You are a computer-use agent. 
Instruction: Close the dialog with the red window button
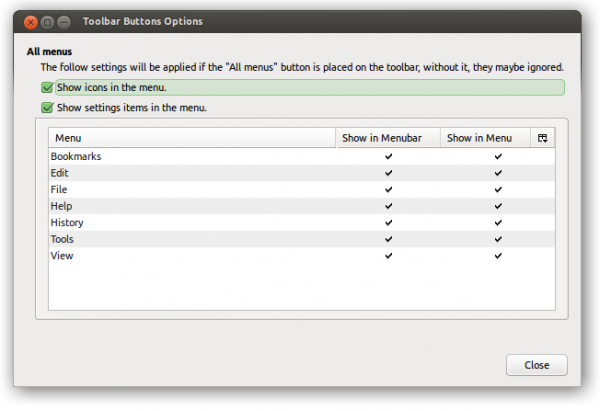[31, 22]
